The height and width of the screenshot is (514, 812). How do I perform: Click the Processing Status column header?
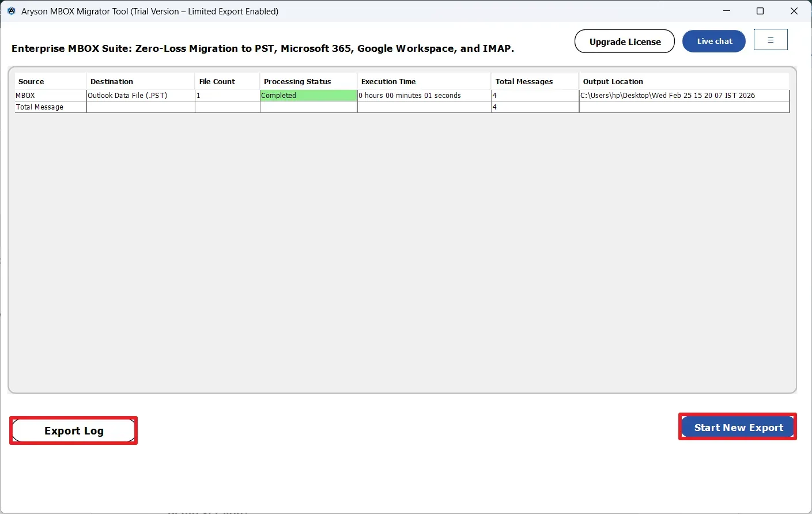[x=308, y=81]
